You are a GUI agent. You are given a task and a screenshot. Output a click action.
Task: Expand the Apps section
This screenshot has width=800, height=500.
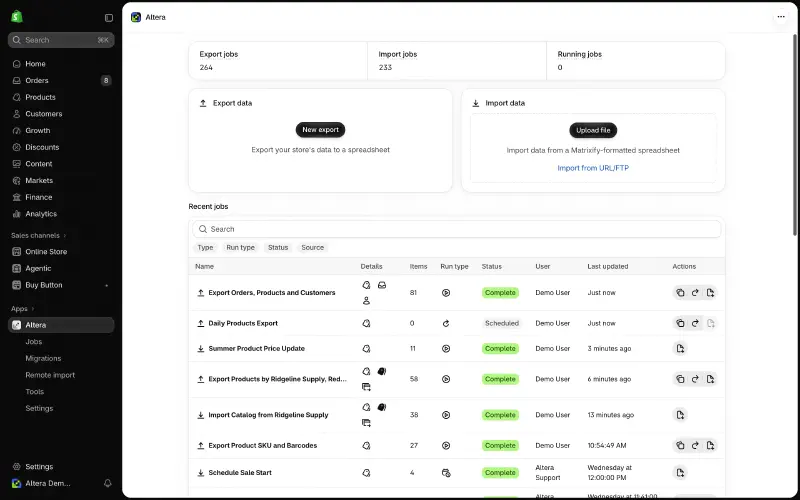coord(23,309)
